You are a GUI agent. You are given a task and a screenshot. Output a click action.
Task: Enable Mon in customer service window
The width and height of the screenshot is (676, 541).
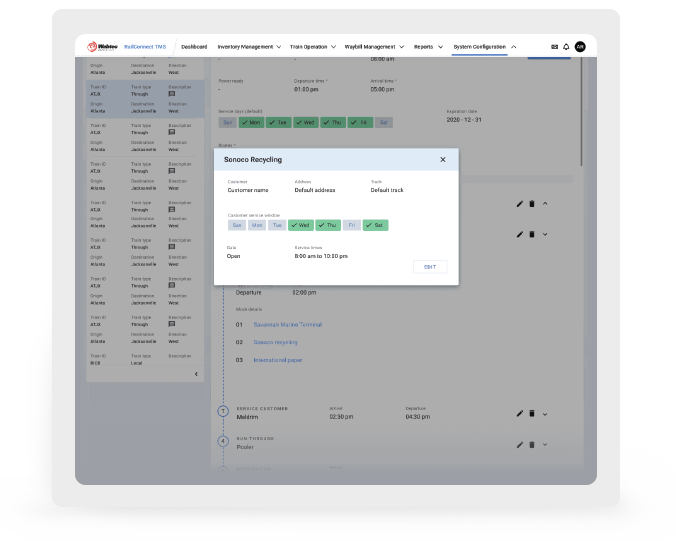pyautogui.click(x=257, y=225)
